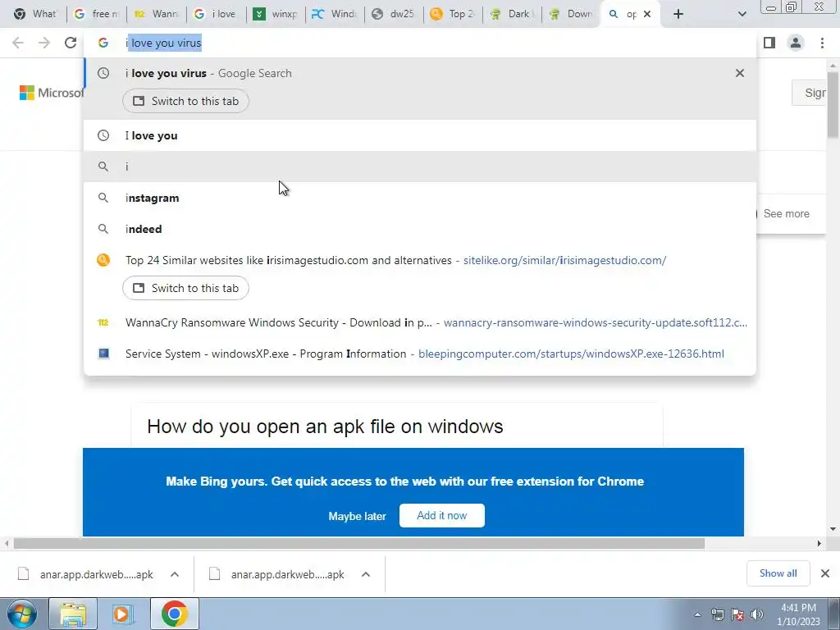This screenshot has width=840, height=630.
Task: Click the sitelike.org favicon in suggestions
Action: pos(103,260)
